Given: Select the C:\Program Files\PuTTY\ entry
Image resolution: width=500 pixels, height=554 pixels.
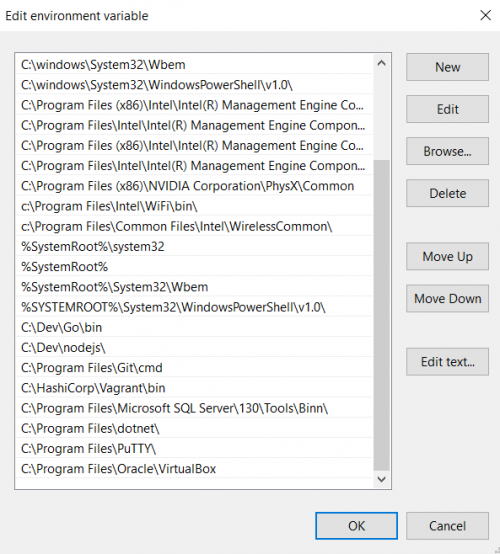Looking at the screenshot, I should (194, 449).
